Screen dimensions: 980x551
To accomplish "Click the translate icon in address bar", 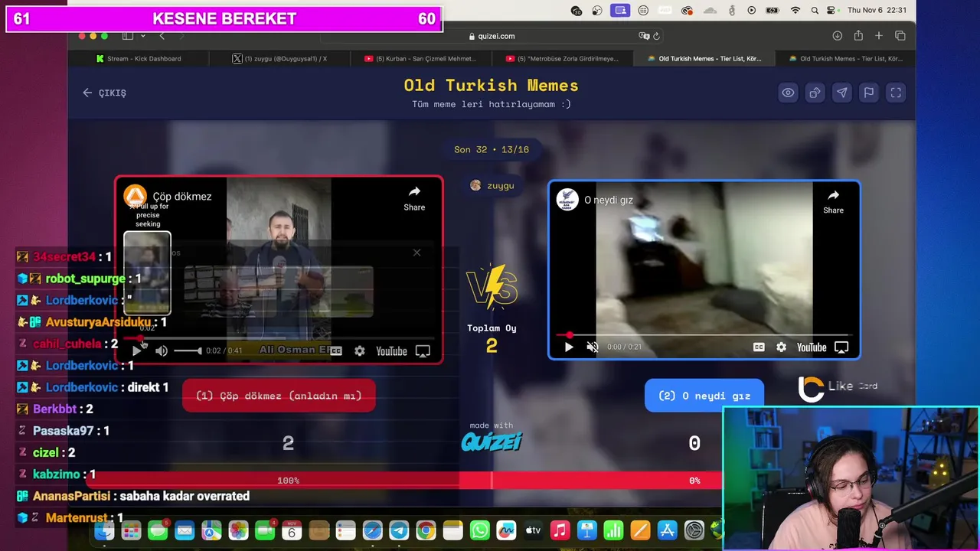I will click(643, 36).
